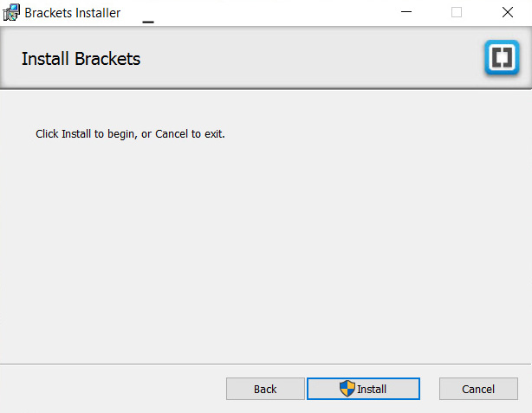The width and height of the screenshot is (532, 413).
Task: Click the horizontal separator line above the buttons
Action: [x=266, y=365]
